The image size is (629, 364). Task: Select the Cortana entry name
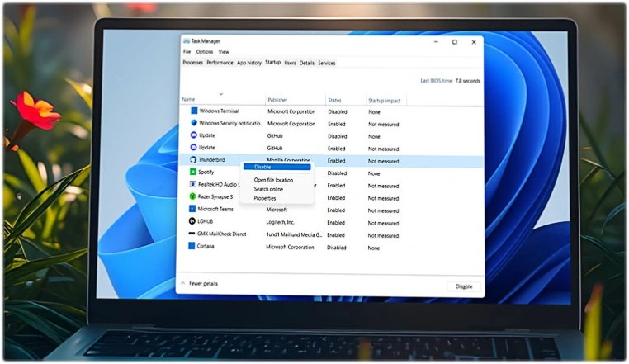[206, 247]
